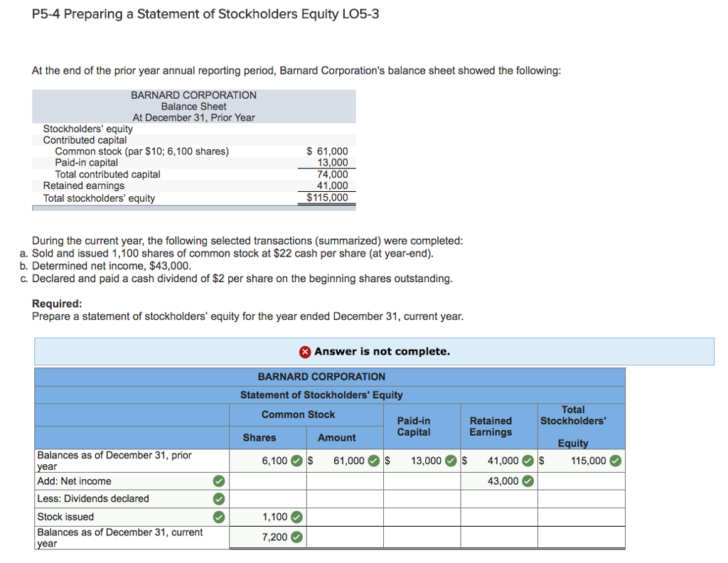
Task: Click the $115,000 total in balance sheet
Action: pyautogui.click(x=327, y=198)
